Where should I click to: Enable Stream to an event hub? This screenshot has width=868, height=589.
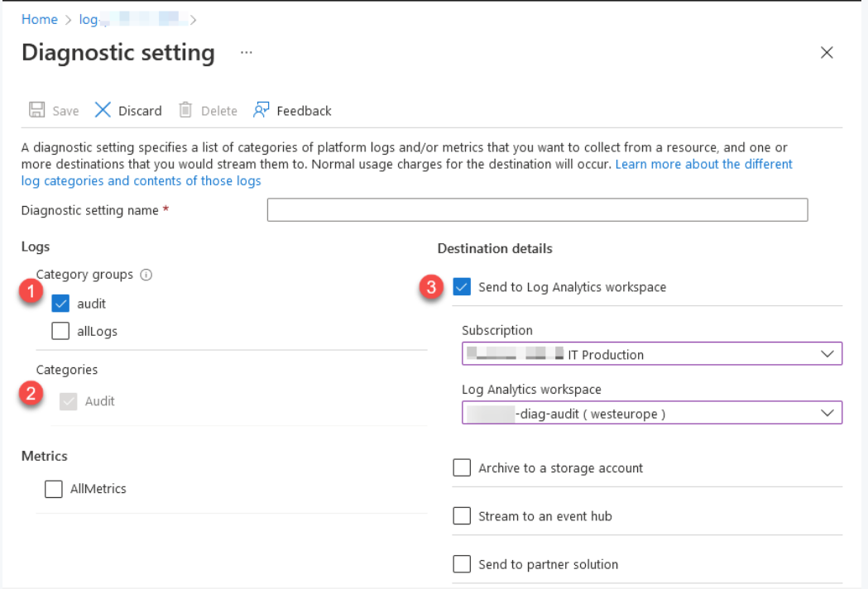[x=462, y=516]
